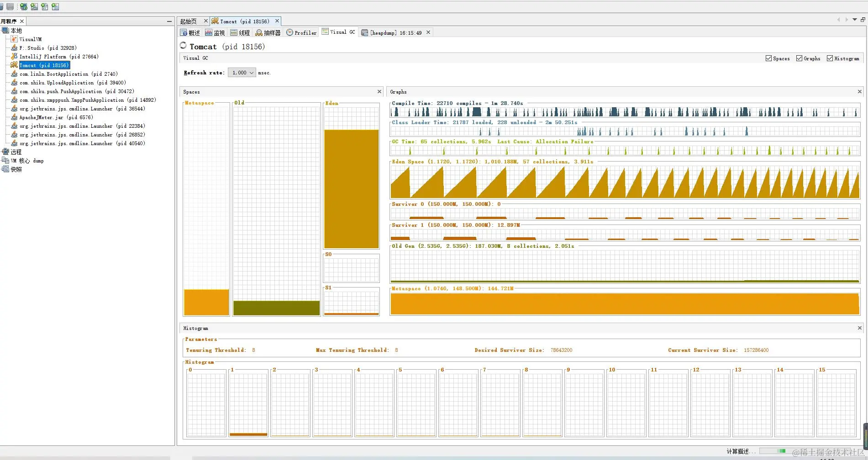868x460 pixels.
Task: Click the 本地 computer icon
Action: click(5, 31)
